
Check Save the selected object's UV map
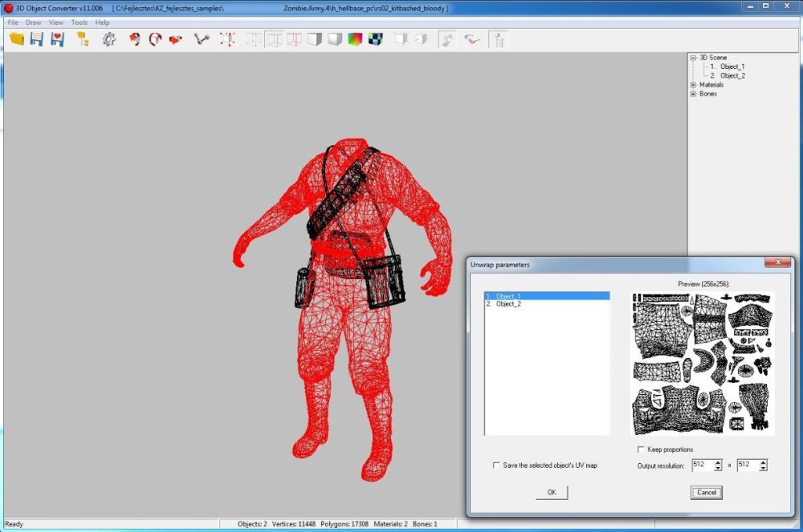coord(495,465)
